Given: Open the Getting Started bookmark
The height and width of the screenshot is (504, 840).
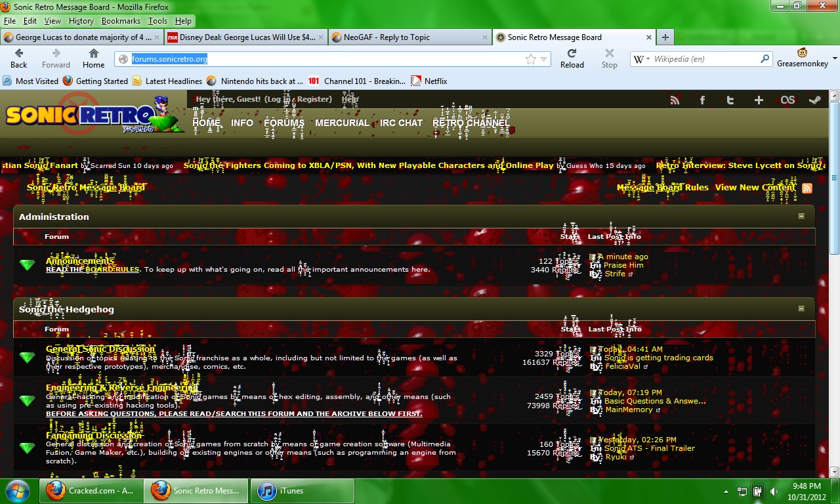Looking at the screenshot, I should [x=96, y=81].
